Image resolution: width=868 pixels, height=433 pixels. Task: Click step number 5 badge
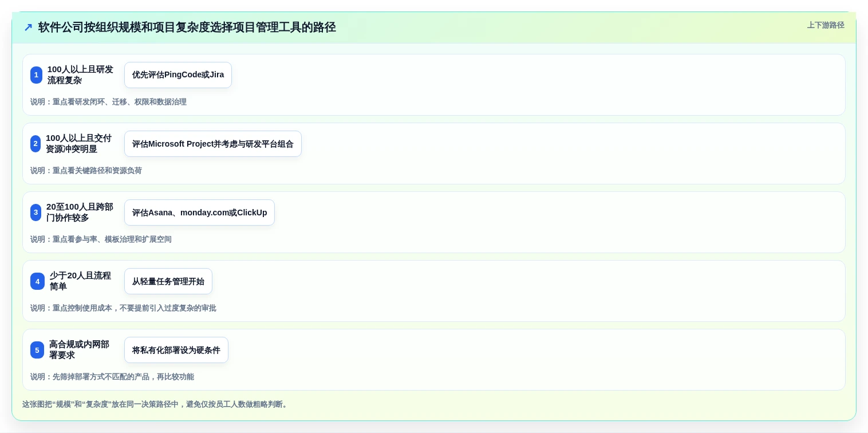37,350
